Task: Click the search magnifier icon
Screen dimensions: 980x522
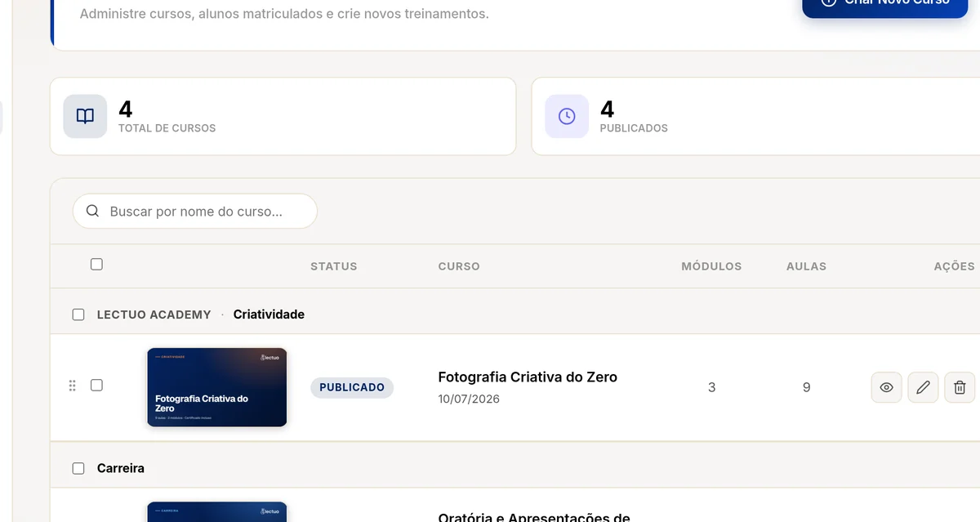Action: click(x=92, y=212)
